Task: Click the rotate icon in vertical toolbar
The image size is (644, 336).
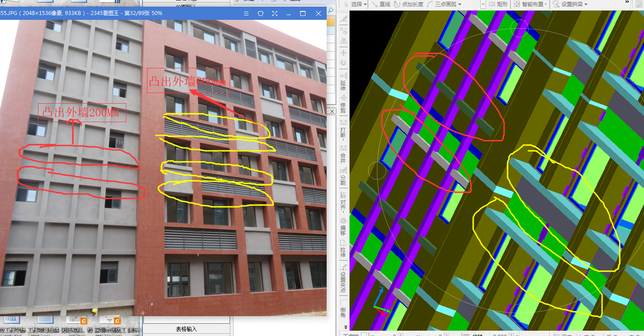Action: click(x=343, y=63)
